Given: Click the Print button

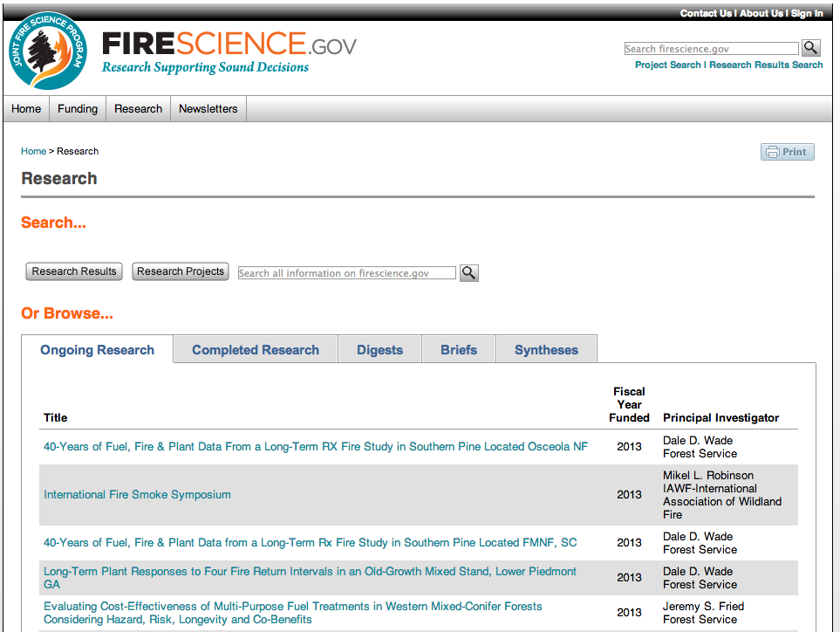Looking at the screenshot, I should coord(787,152).
